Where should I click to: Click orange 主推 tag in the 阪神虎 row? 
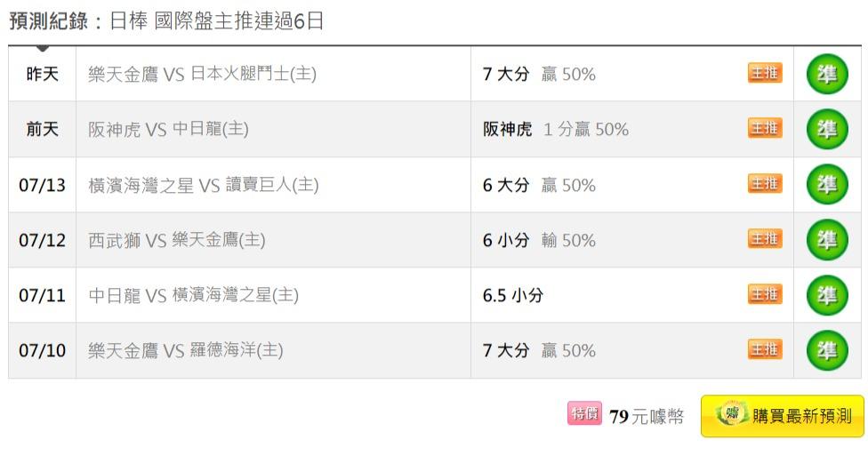coord(765,128)
